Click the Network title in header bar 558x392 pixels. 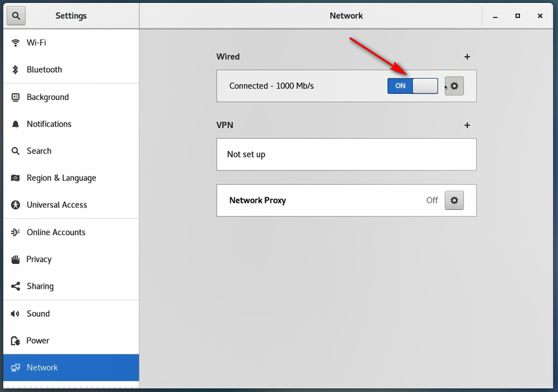coord(346,15)
